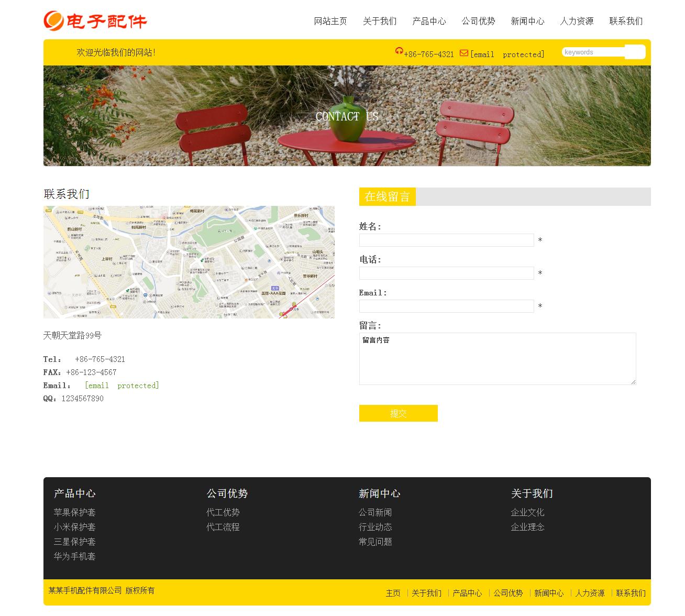Open 苹果保护套 footer link
Screen dimensions: 685x616
pos(74,512)
